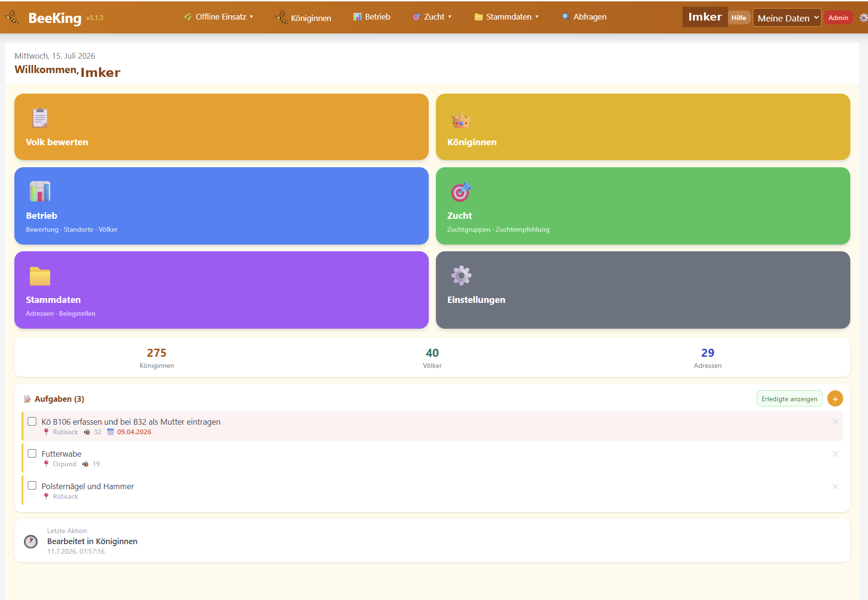The image size is (868, 600).
Task: Open the Abfragen menu item
Action: click(x=584, y=17)
